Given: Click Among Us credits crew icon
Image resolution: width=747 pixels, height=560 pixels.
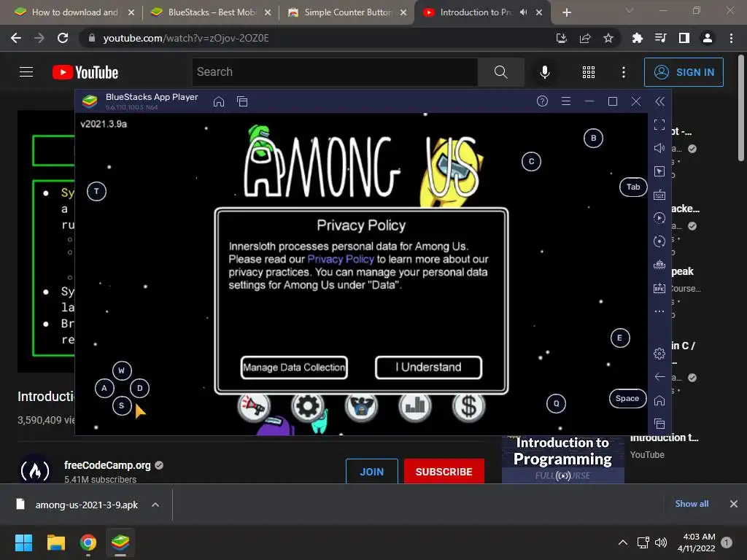Looking at the screenshot, I should (x=361, y=406).
